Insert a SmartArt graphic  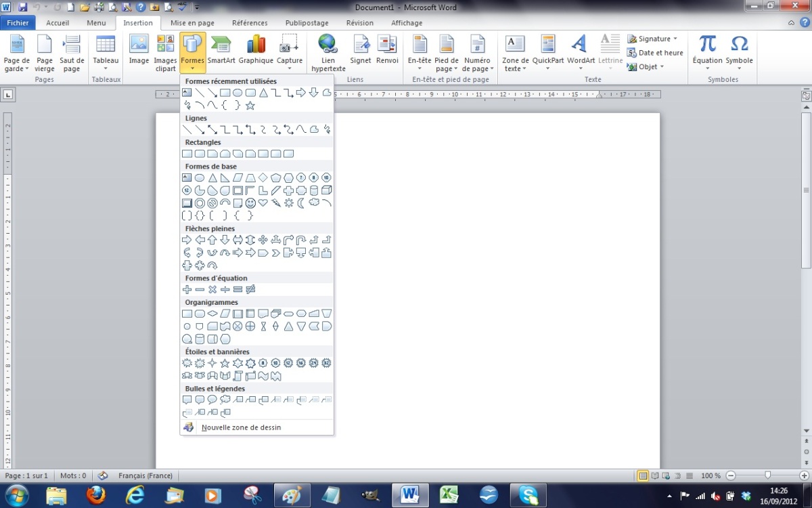coord(221,49)
